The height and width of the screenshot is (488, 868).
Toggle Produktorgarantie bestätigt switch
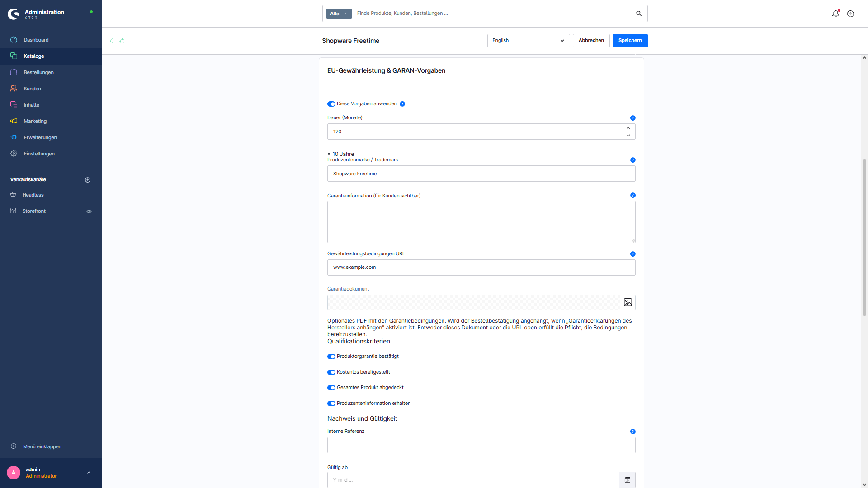331,357
